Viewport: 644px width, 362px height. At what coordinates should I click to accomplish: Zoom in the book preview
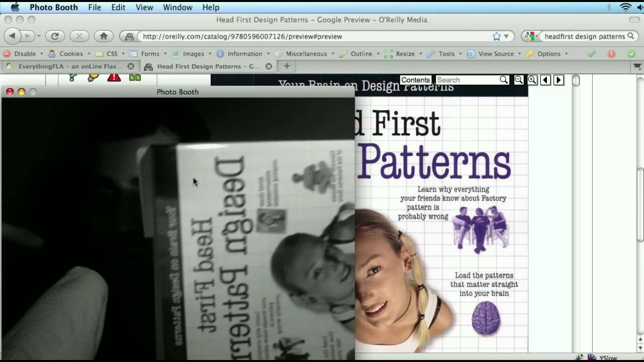[x=532, y=80]
